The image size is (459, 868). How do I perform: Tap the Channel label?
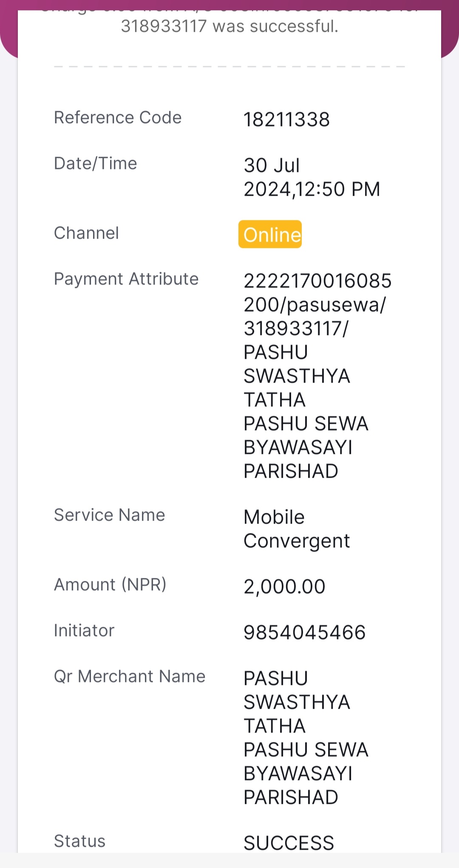(x=86, y=233)
